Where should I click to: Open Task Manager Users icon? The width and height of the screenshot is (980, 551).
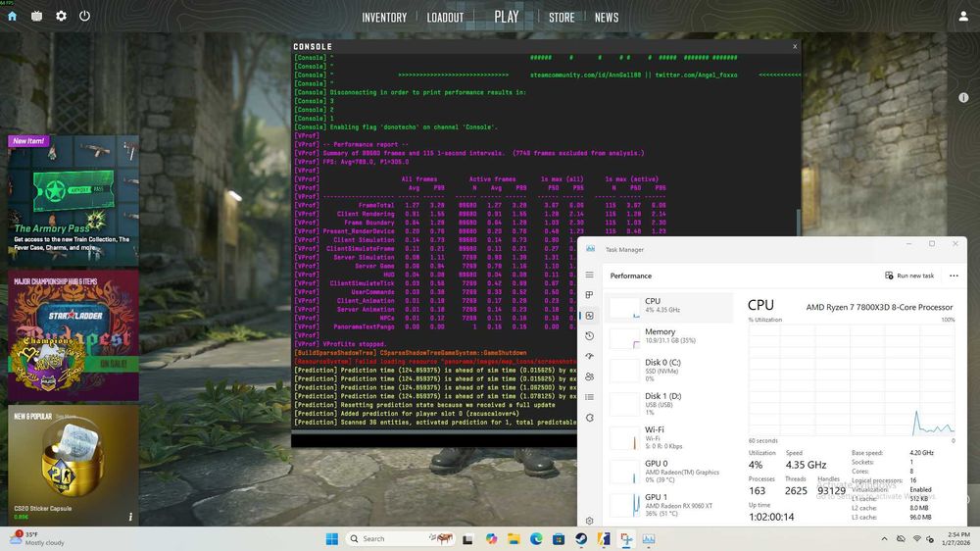tap(589, 377)
